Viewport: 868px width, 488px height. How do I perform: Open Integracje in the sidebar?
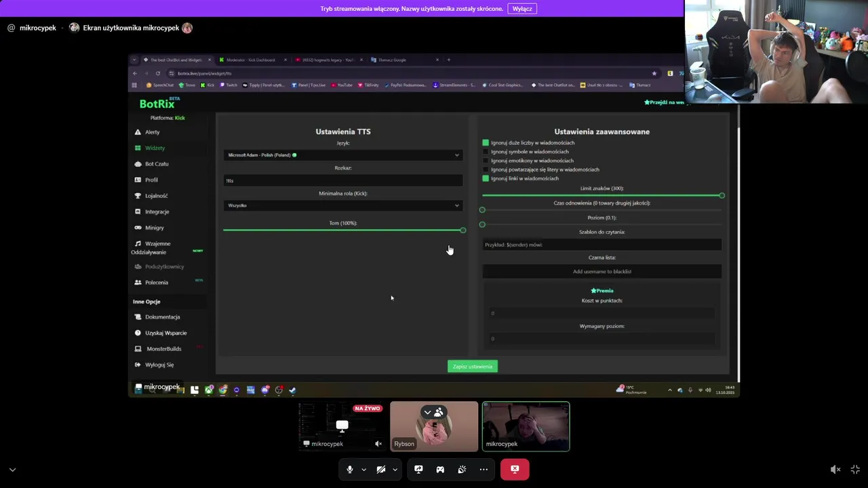pos(151,211)
